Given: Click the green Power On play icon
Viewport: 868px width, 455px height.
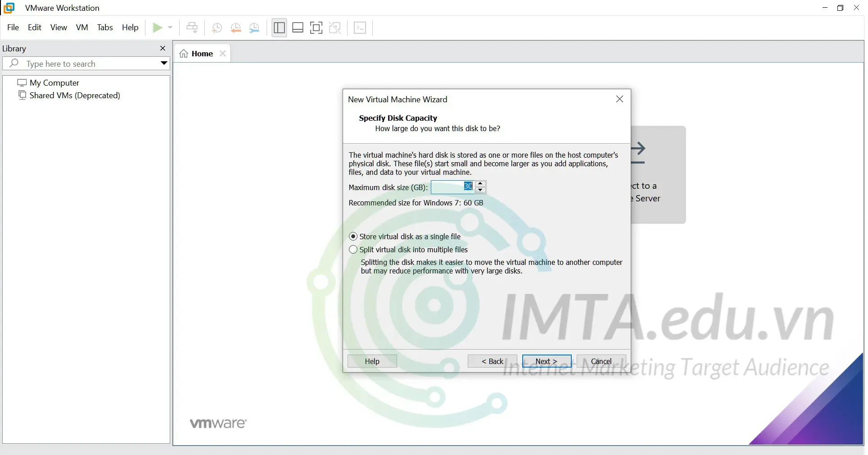Looking at the screenshot, I should pyautogui.click(x=157, y=28).
